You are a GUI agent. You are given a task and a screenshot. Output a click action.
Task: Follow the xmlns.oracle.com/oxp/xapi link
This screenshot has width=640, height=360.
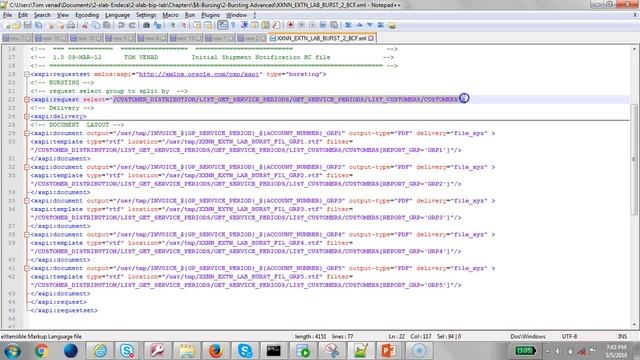click(x=199, y=74)
